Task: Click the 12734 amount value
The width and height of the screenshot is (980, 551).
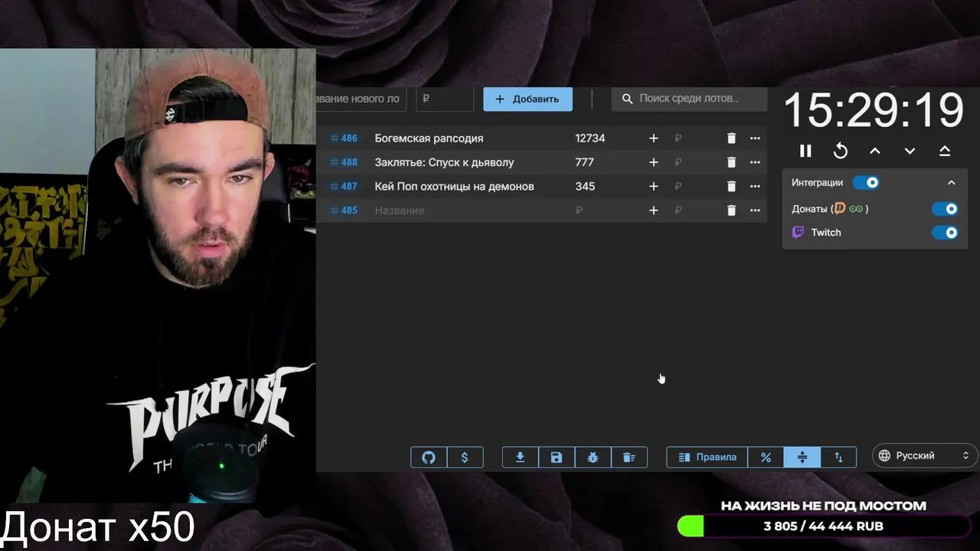Action: (x=590, y=139)
